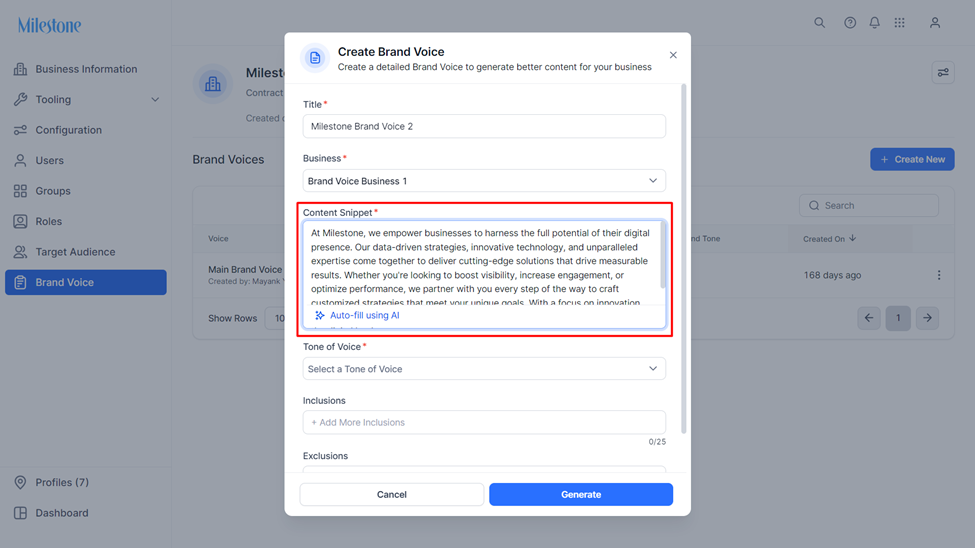The height and width of the screenshot is (548, 975).
Task: Open three-dot menu for Main Brand Voice
Action: [938, 275]
